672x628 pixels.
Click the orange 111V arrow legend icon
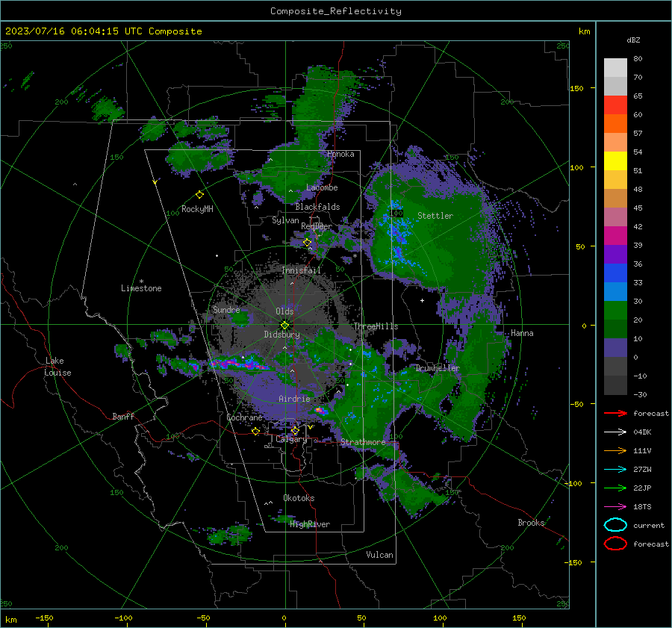click(615, 450)
